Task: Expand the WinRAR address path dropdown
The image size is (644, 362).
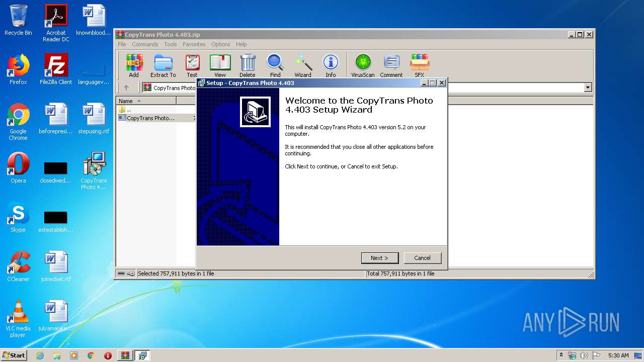Action: coord(588,87)
